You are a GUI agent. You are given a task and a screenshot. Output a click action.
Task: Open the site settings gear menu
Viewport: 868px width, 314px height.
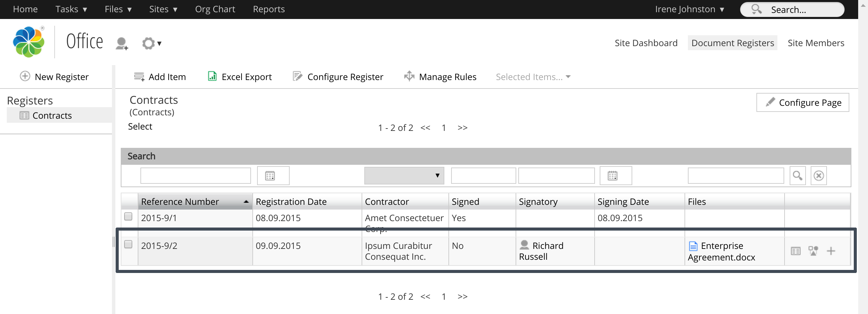coord(151,43)
